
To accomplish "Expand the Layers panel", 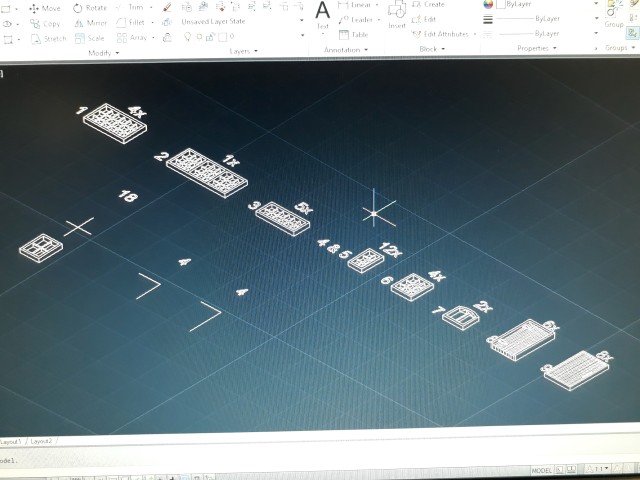I will (243, 51).
